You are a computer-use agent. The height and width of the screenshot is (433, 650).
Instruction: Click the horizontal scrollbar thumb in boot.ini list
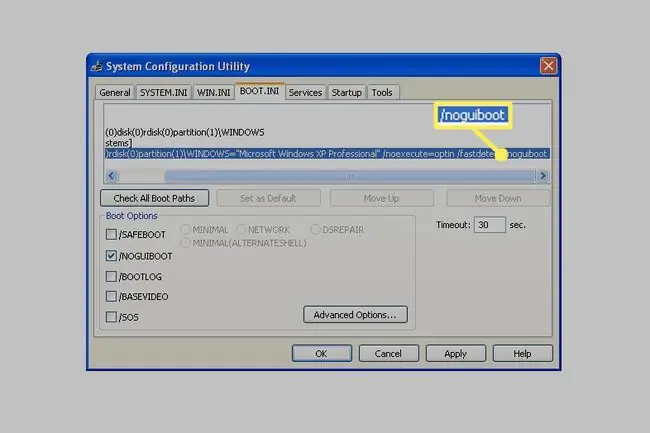[x=350, y=176]
